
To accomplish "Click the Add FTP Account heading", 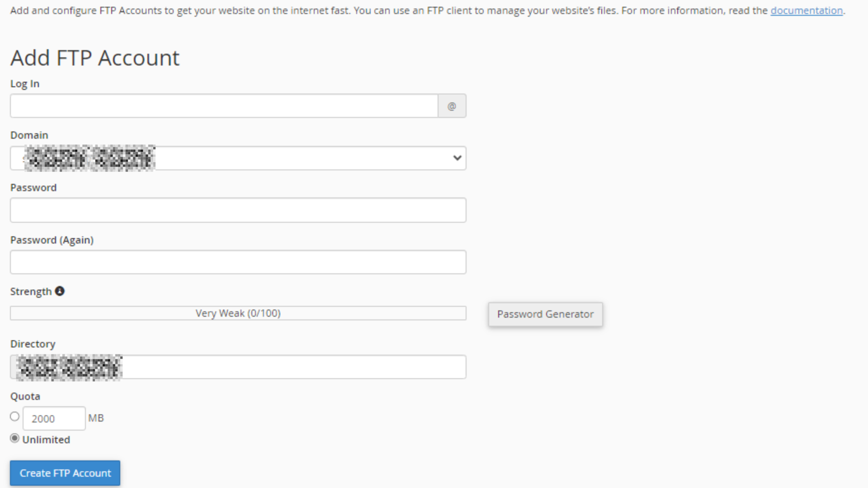I will pyautogui.click(x=95, y=58).
